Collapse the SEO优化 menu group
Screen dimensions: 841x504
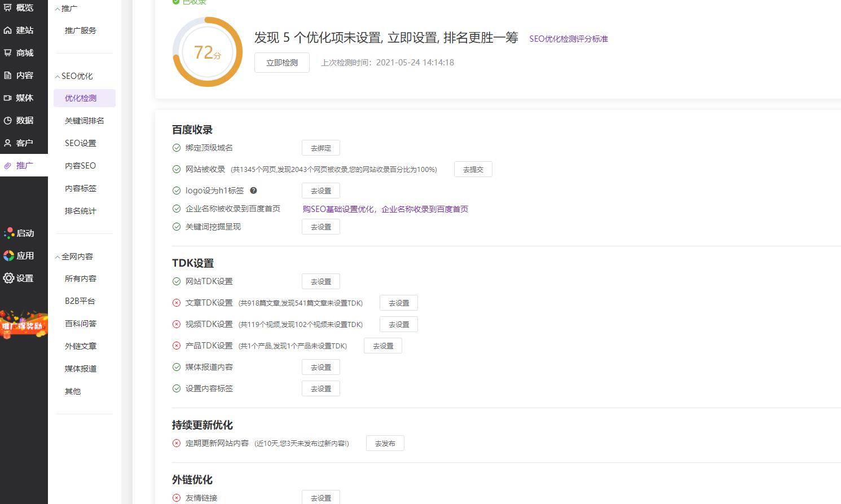coord(74,76)
